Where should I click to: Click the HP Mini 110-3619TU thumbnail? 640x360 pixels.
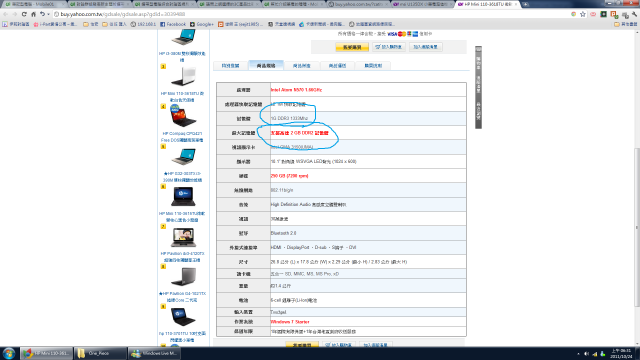(x=183, y=197)
